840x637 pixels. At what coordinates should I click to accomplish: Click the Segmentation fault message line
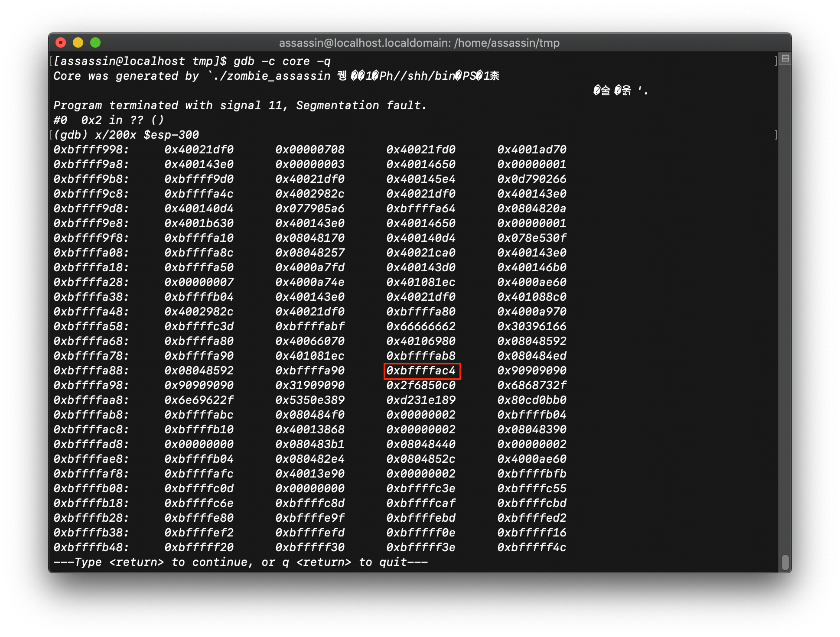[x=240, y=105]
